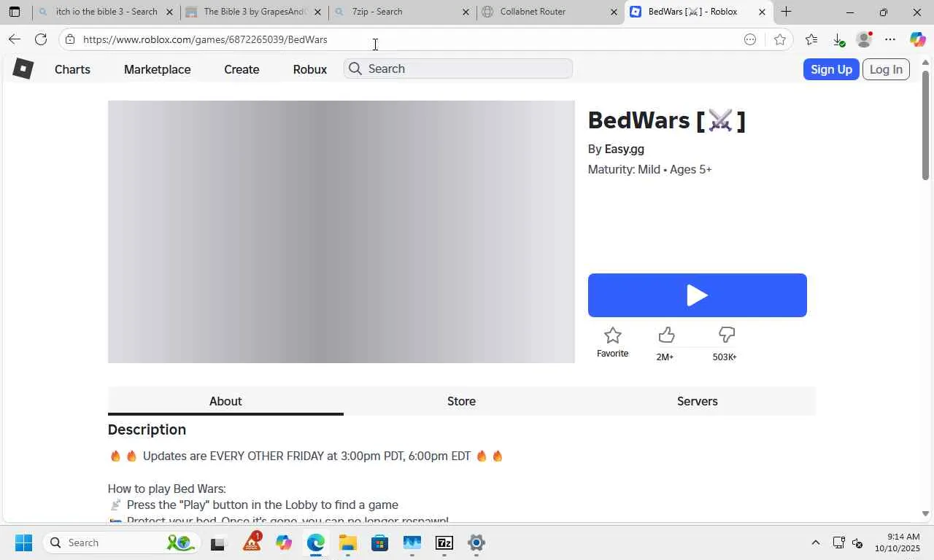Click the browser address bar URL

205,39
